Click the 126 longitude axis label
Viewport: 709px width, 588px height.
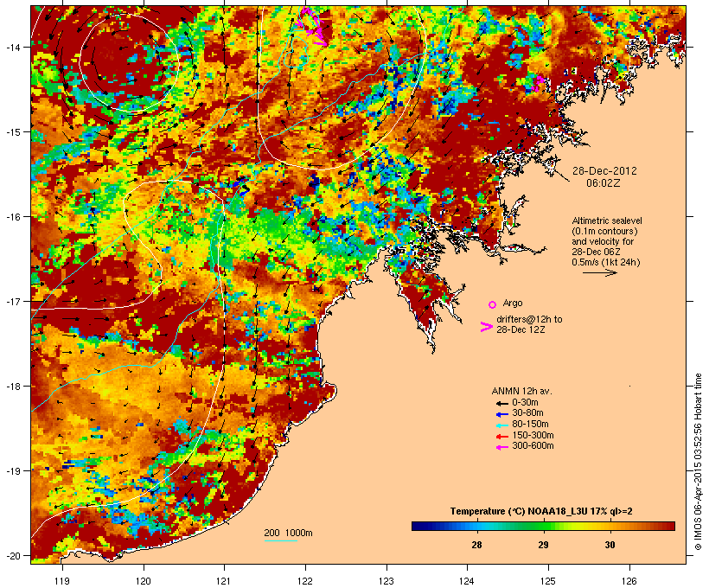point(629,581)
